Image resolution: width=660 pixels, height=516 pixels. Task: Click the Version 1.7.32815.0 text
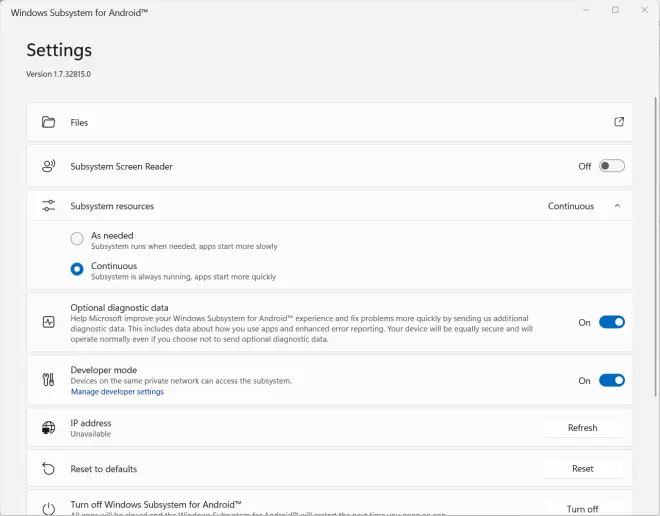tap(59, 74)
